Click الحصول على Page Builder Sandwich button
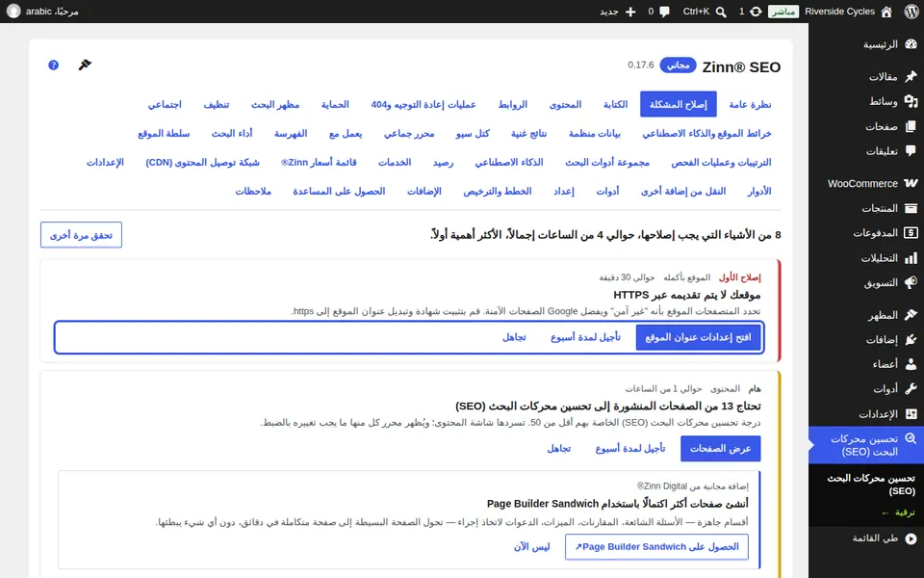 click(656, 547)
